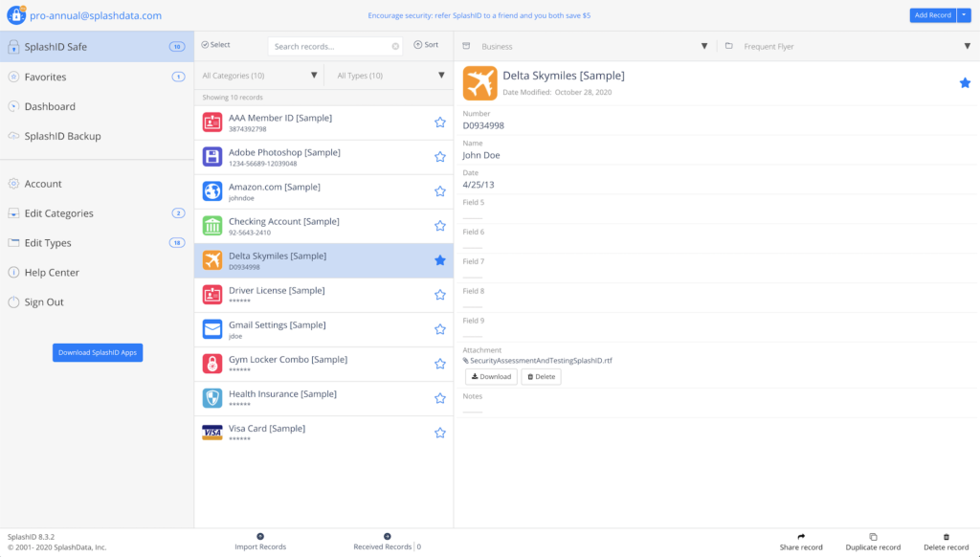Click the Delete record trash icon
Image resolution: width=980 pixels, height=557 pixels.
click(x=947, y=537)
